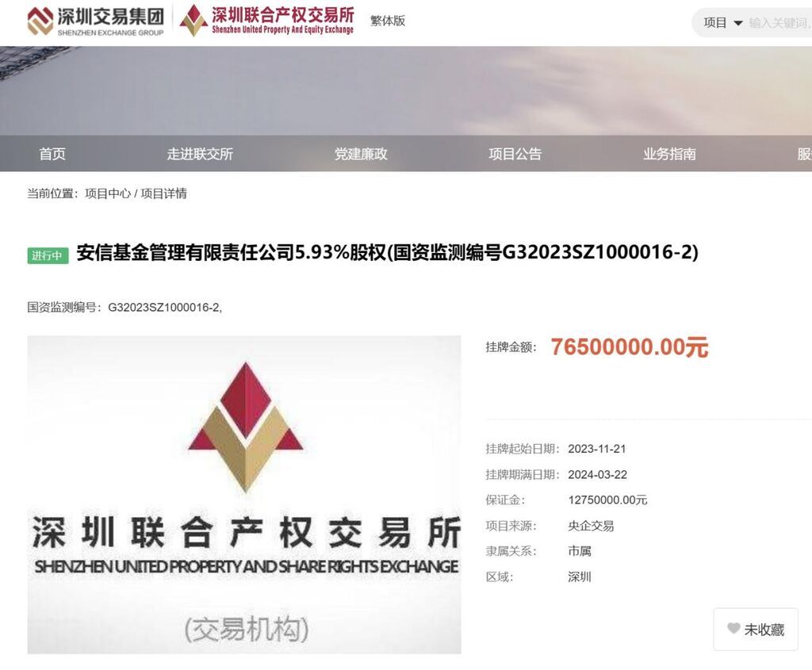
Task: Click the large exchange project thumbnail image
Action: point(244,495)
